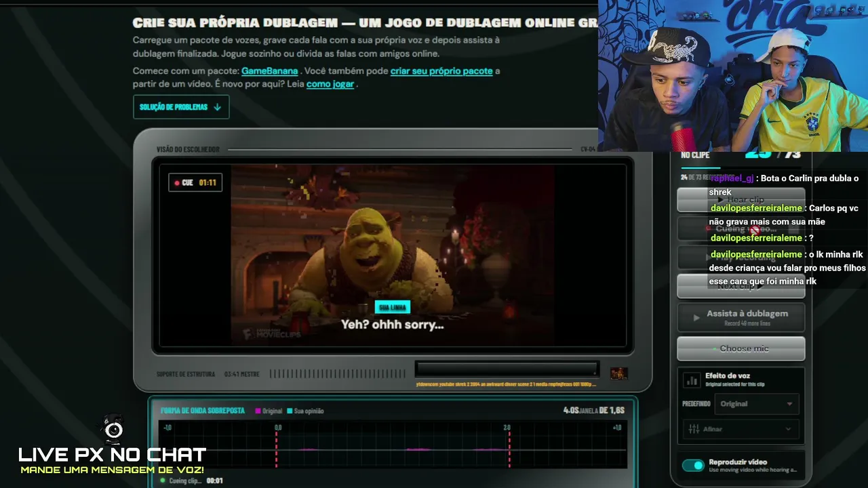Viewport: 868px width, 488px height.
Task: Toggle the 'Reproduzir vídeo' switch
Action: pos(693,466)
